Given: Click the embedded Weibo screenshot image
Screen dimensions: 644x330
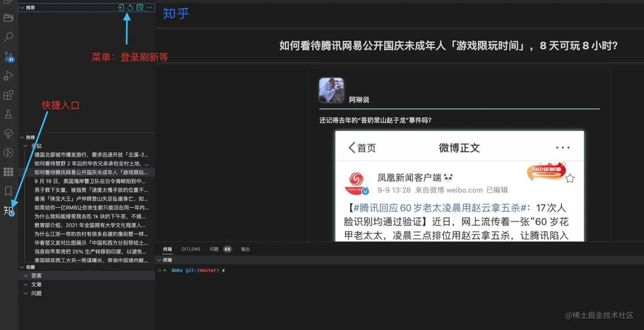Looking at the screenshot, I should 460,186.
